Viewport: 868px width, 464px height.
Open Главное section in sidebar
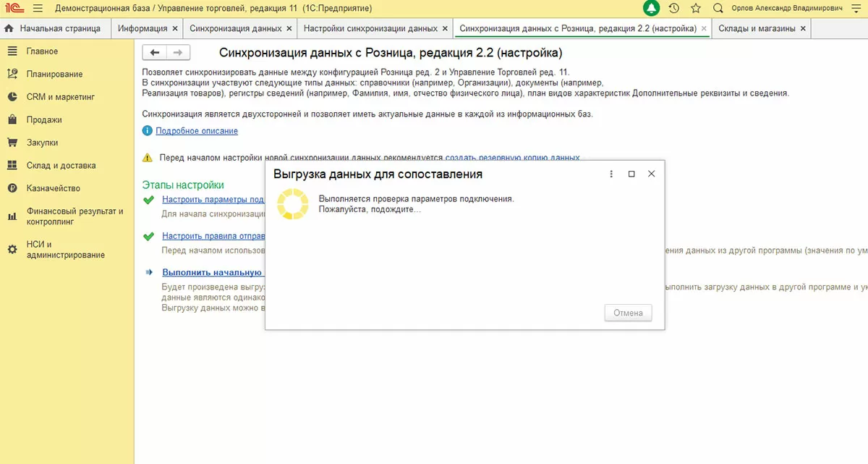click(x=67, y=51)
